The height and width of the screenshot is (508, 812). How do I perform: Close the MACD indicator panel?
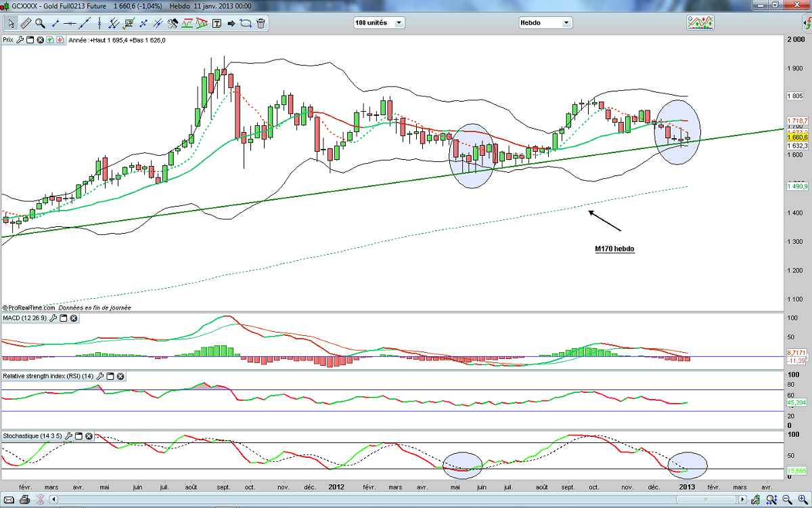click(x=74, y=318)
